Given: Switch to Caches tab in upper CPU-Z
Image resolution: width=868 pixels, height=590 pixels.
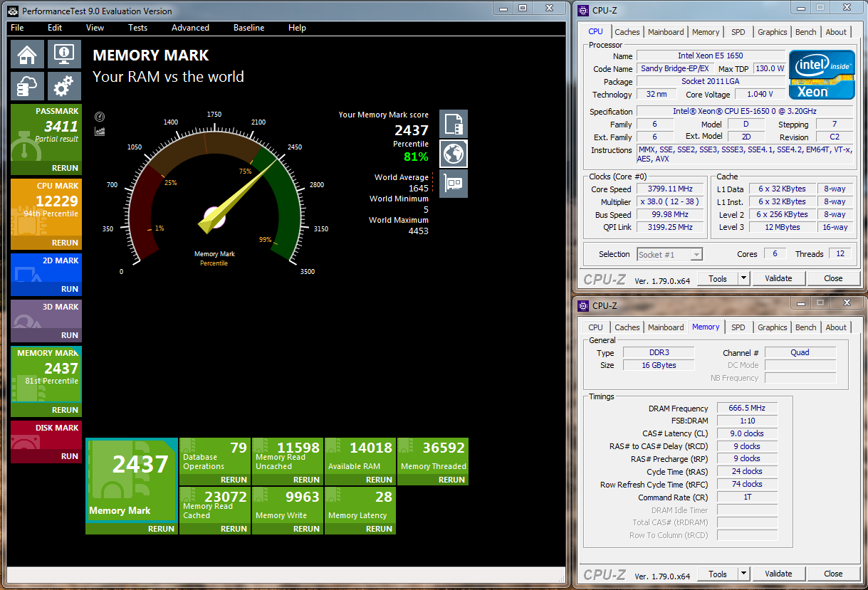Looking at the screenshot, I should (x=627, y=32).
